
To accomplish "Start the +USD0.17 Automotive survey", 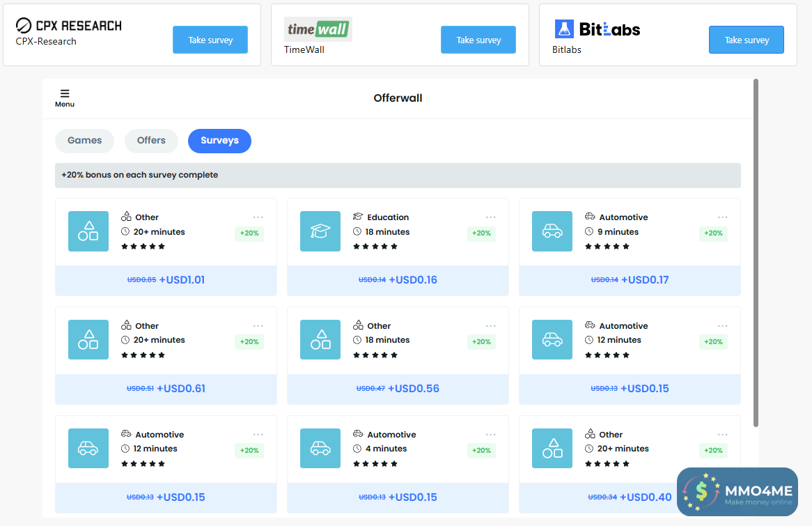I will [630, 280].
